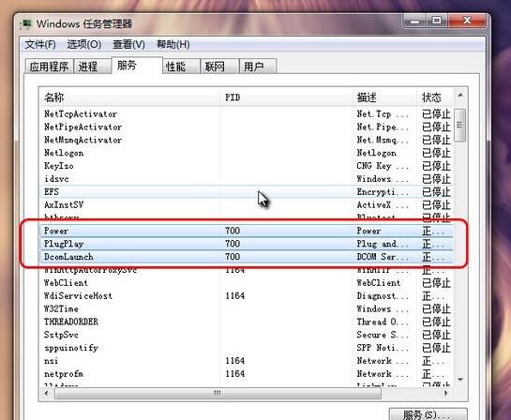
Task: Select the NetMsmqActivator service row
Action: point(247,140)
